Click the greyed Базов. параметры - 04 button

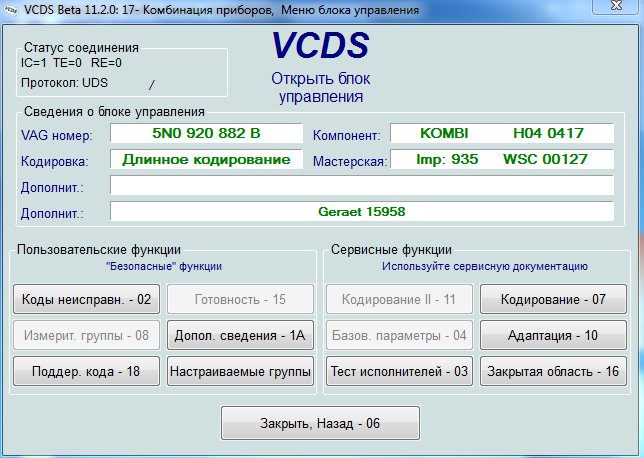tap(399, 335)
